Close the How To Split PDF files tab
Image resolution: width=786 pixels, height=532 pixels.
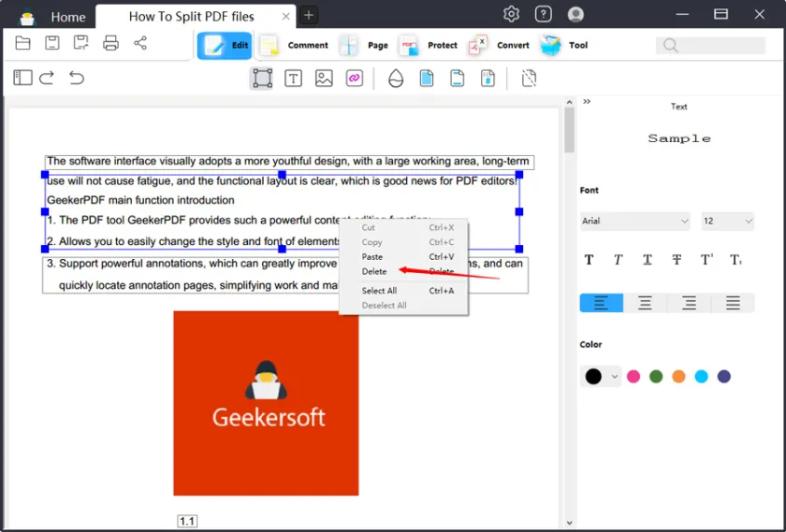tap(285, 17)
